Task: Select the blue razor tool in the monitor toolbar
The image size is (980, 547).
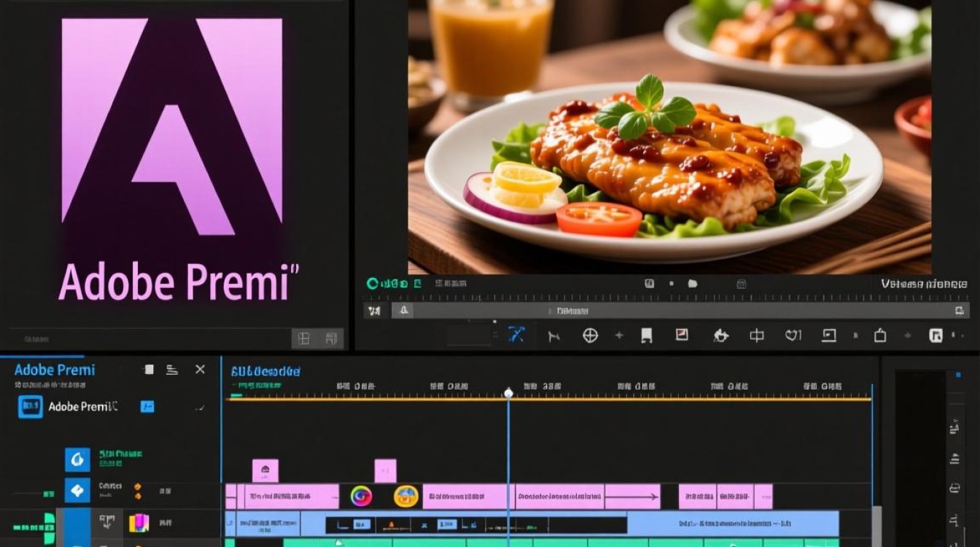Action: point(517,335)
